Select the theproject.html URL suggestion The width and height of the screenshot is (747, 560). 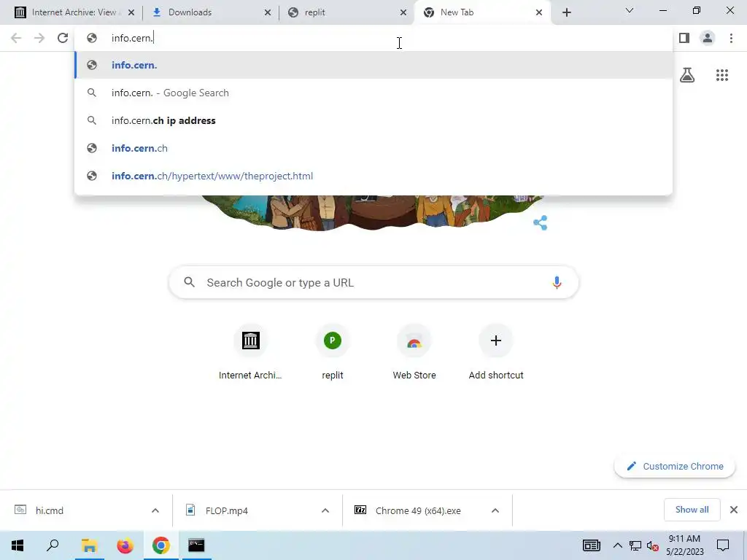pos(373,176)
